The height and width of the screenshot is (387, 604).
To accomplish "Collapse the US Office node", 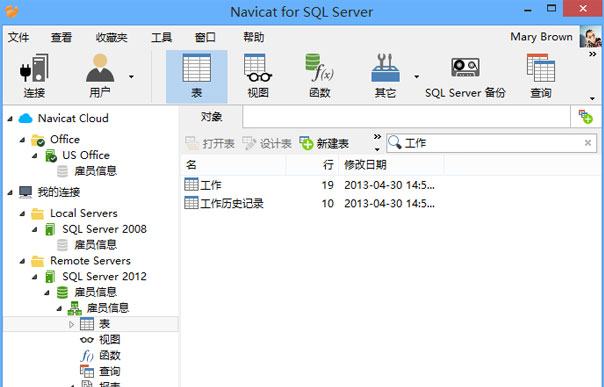I will tap(35, 156).
